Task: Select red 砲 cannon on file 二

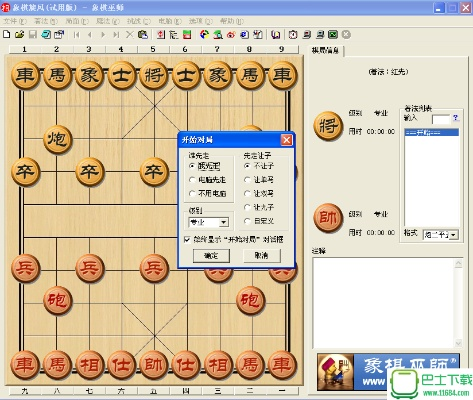Action: (250, 300)
